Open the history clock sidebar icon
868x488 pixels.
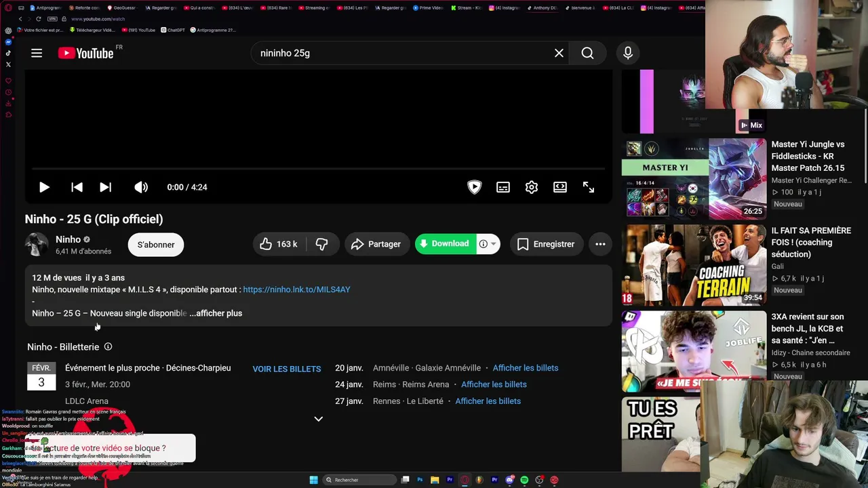coord(8,92)
